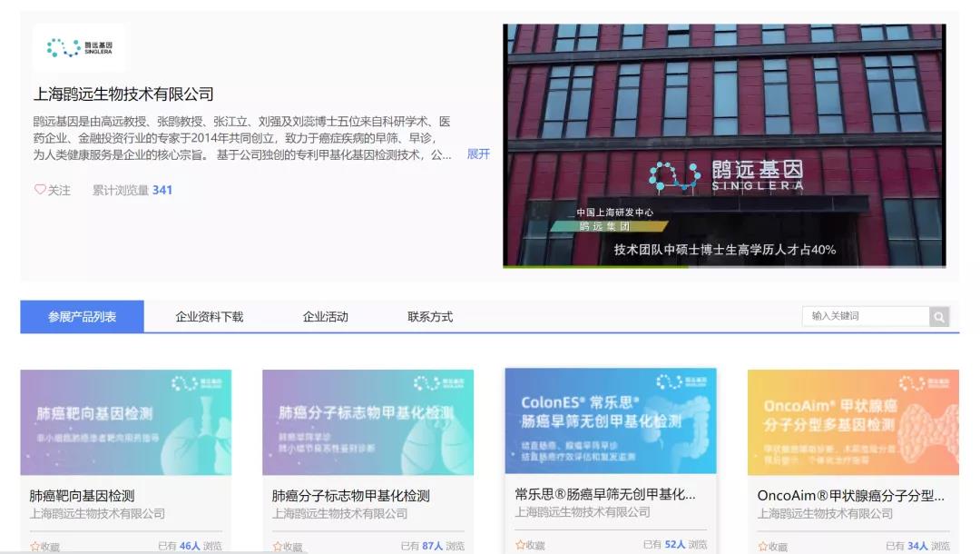The width and height of the screenshot is (980, 554).
Task: Open the OncoAim®甲状腺癌分子分型 title link
Action: (850, 496)
